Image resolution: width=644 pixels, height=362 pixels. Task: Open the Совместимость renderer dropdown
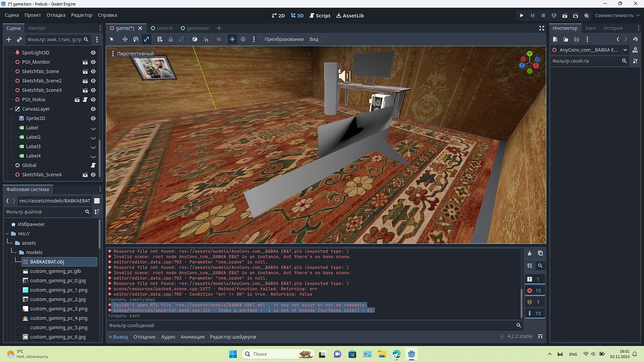[617, 15]
